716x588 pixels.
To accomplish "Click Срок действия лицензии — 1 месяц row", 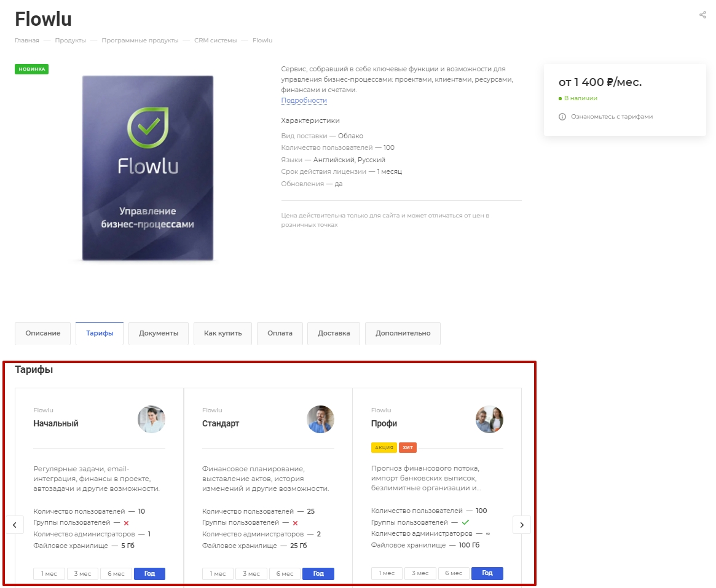I will coord(341,172).
